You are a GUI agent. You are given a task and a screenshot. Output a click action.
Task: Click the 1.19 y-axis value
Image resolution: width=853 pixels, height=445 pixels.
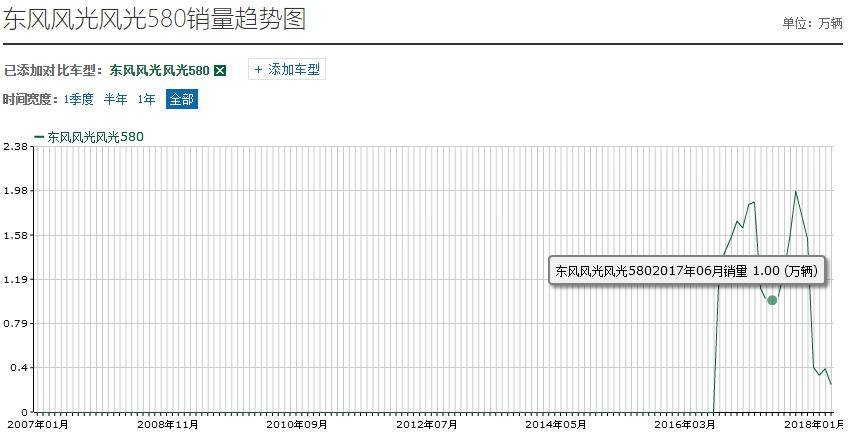click(x=15, y=280)
